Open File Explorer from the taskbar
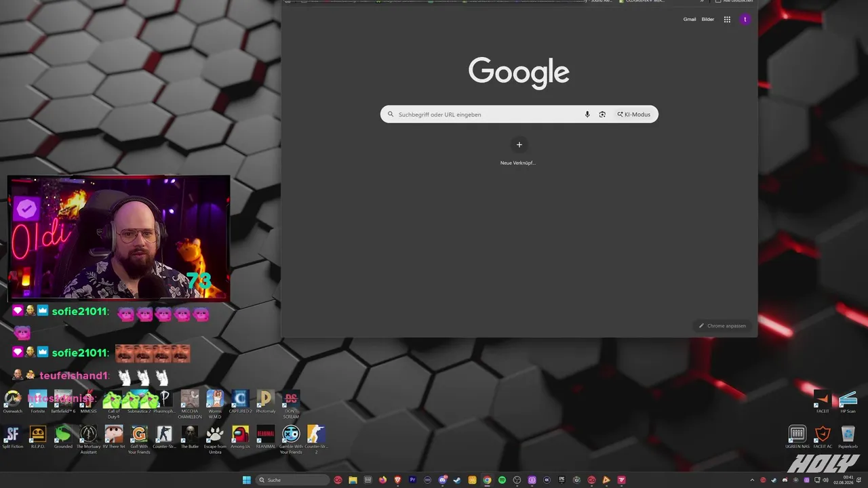 click(353, 481)
